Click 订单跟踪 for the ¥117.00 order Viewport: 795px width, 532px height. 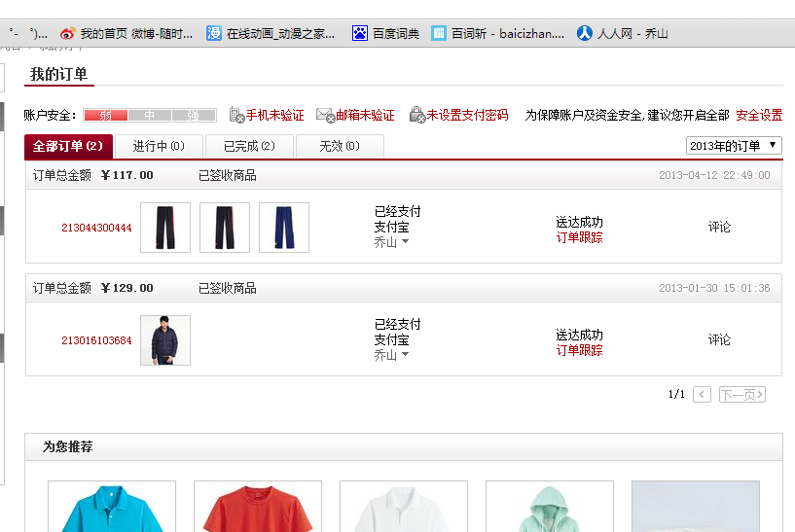tap(579, 237)
